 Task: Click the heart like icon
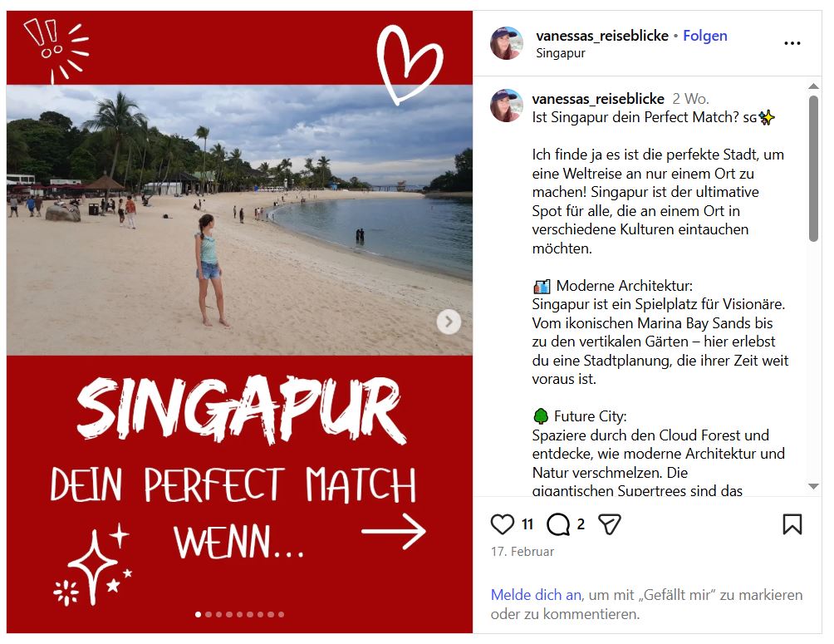point(502,524)
